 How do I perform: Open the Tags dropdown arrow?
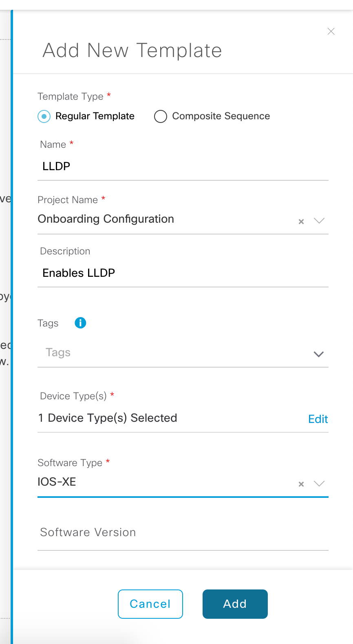(x=319, y=354)
